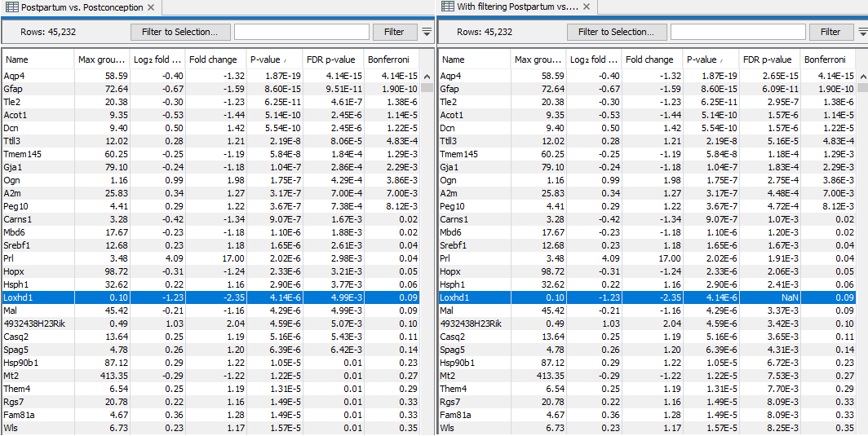
Task: Sort left table by Fold change column
Action: click(216, 59)
